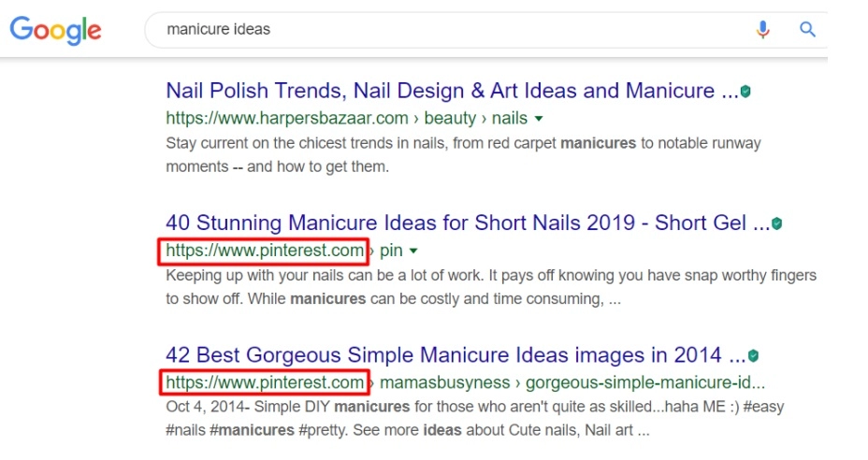Click the 'beauty' breadcrumb in harpersbazaar URL
Image resolution: width=868 pixels, height=460 pixels.
[450, 118]
